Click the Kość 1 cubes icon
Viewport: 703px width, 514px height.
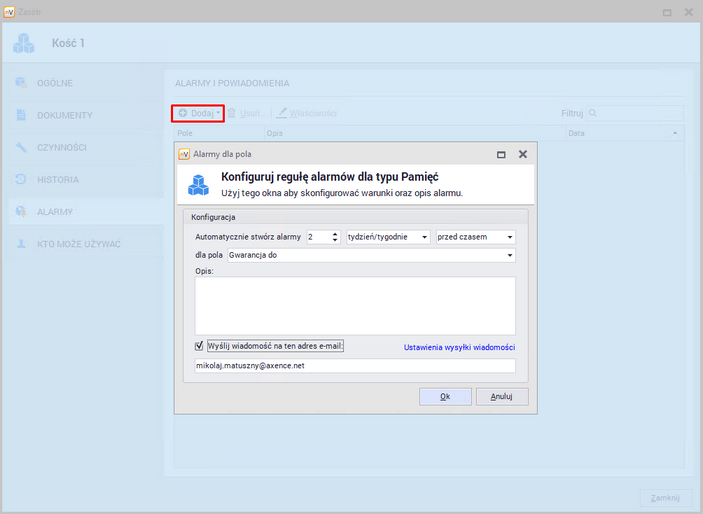click(24, 44)
